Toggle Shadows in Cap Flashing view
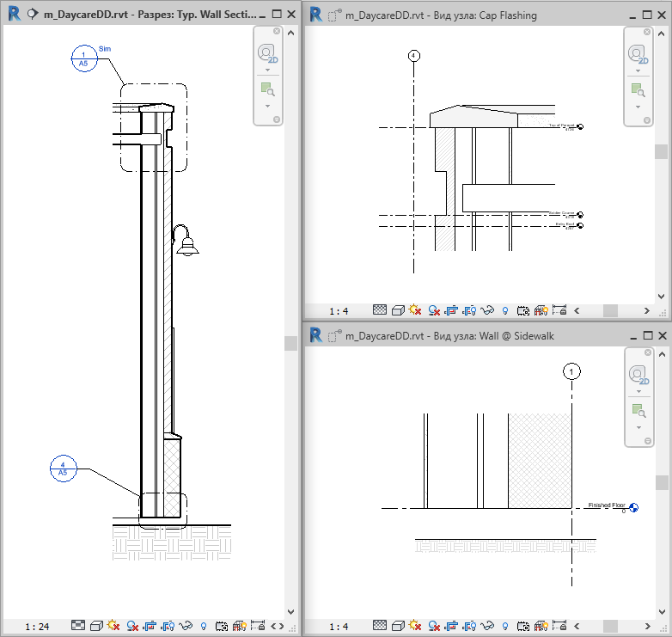This screenshot has height=637, width=672. (434, 310)
